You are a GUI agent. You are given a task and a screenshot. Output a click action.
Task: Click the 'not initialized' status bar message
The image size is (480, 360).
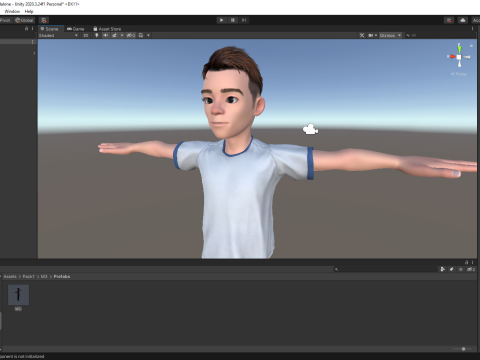(22, 357)
